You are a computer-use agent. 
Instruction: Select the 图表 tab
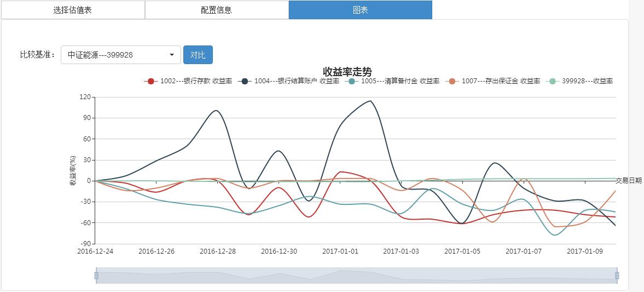tap(360, 10)
